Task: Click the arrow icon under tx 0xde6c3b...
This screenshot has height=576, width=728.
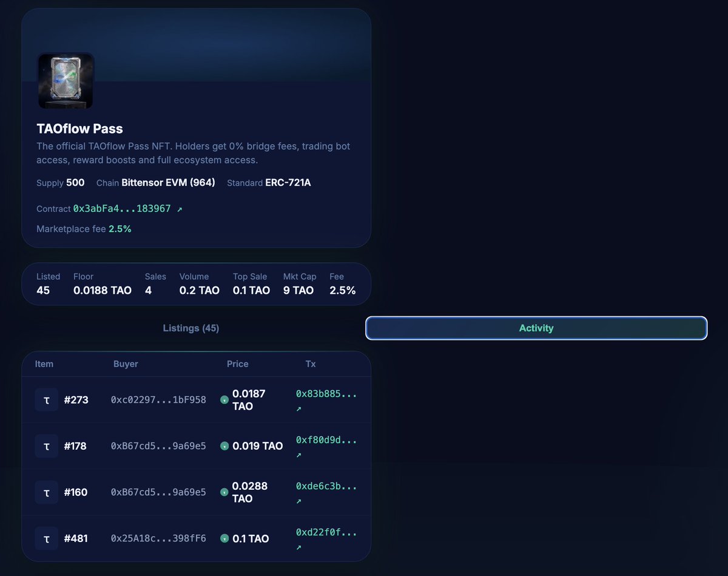Action: (298, 501)
